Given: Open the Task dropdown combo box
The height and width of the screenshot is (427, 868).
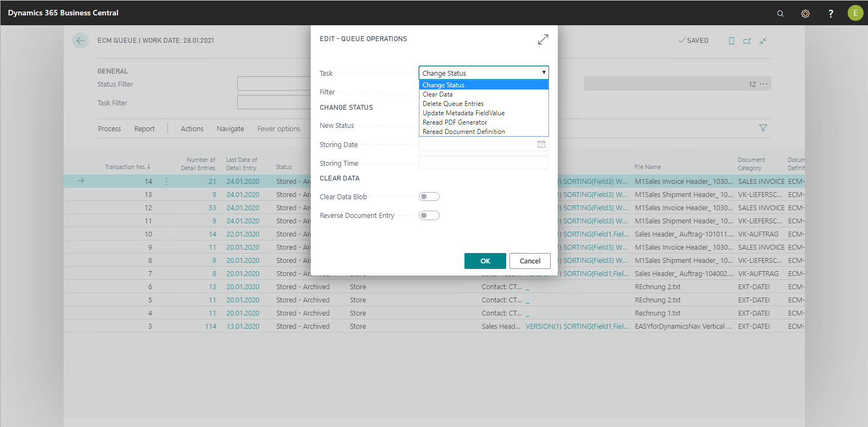Looking at the screenshot, I should click(x=483, y=73).
